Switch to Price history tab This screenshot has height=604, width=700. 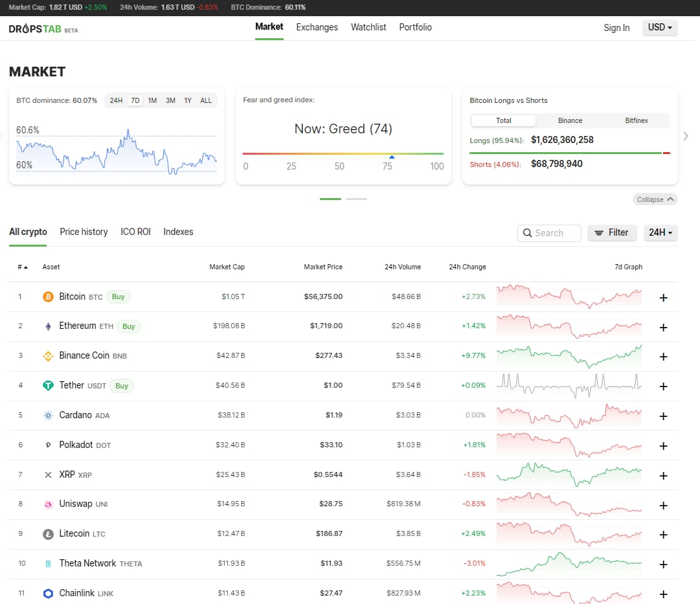pyautogui.click(x=84, y=232)
